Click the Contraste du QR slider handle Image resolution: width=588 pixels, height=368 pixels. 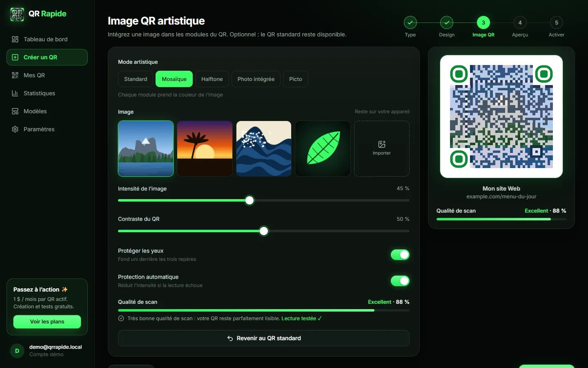point(264,231)
